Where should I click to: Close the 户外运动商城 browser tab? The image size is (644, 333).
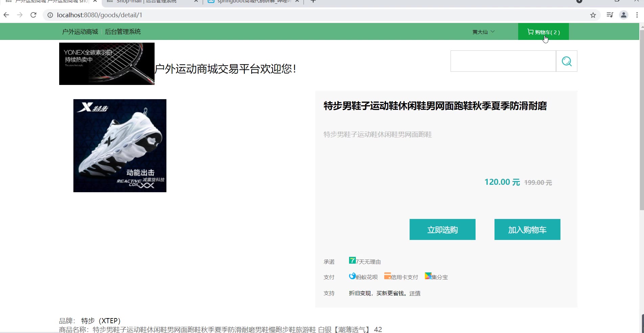(95, 1)
